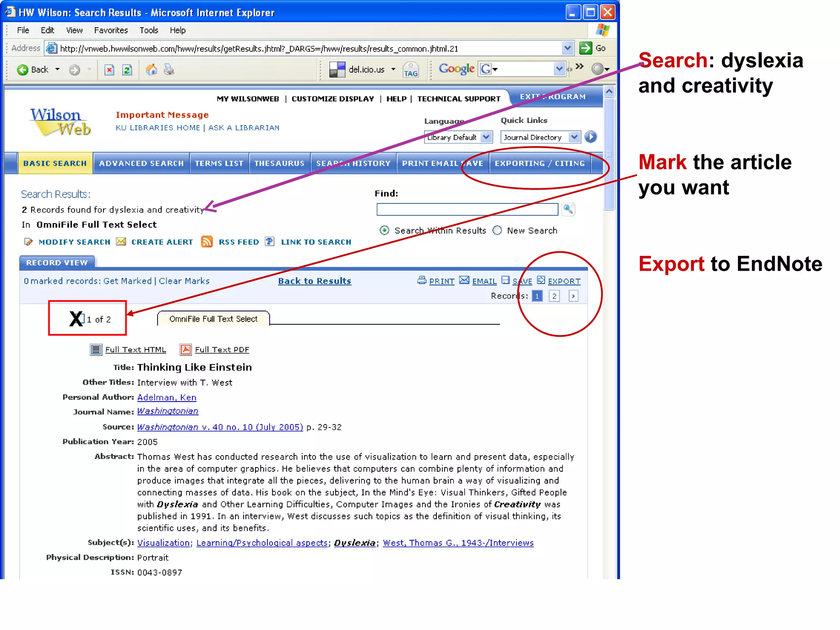Image resolution: width=840 pixels, height=630 pixels.
Task: Open the Back button history dropdown arrow
Action: coord(57,70)
